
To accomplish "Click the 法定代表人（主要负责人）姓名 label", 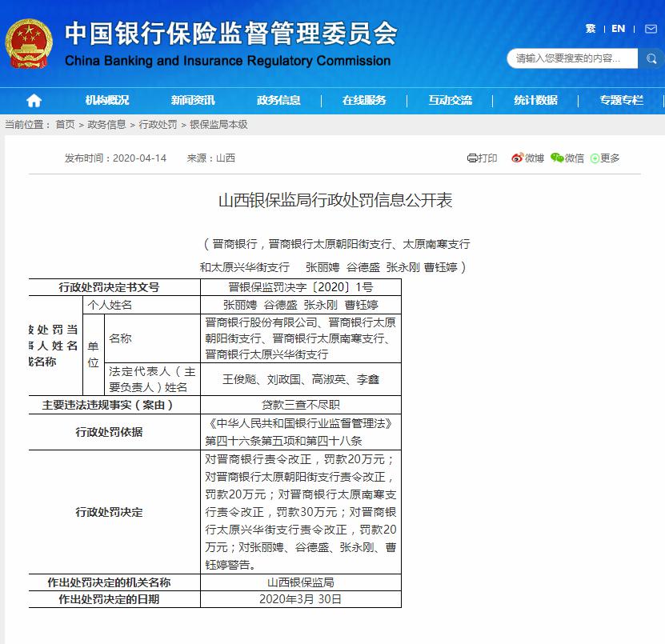I will tap(152, 379).
